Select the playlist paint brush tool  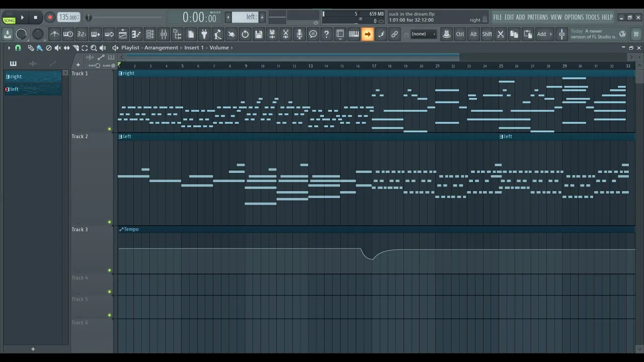point(39,48)
